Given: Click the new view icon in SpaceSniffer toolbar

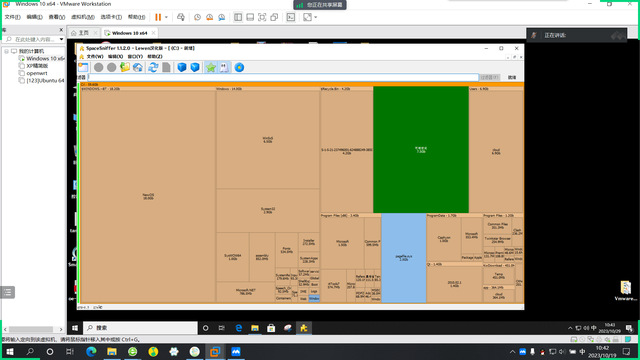Looking at the screenshot, I should point(83,67).
